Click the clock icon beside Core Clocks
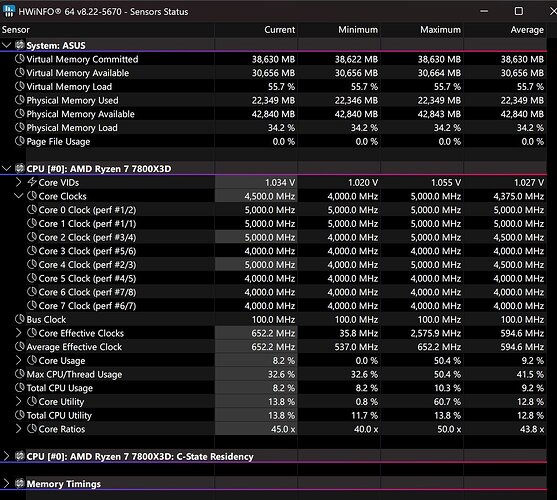Screen dimensions: 557x500 (x=32, y=196)
